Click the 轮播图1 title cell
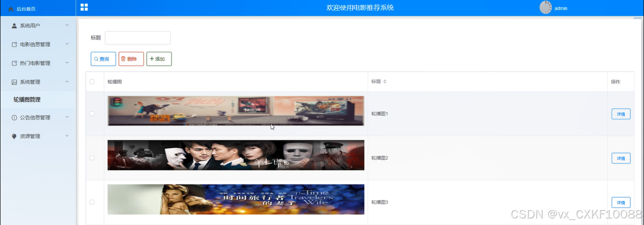Image resolution: width=644 pixels, height=225 pixels. point(487,113)
